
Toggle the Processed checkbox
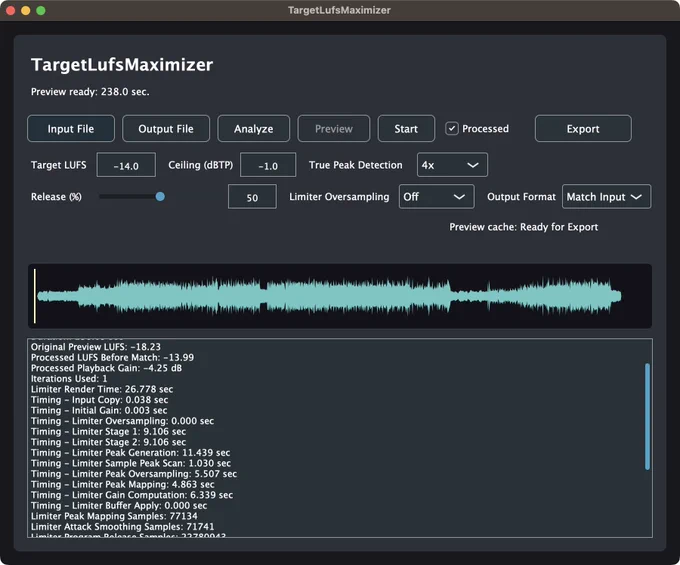(451, 128)
